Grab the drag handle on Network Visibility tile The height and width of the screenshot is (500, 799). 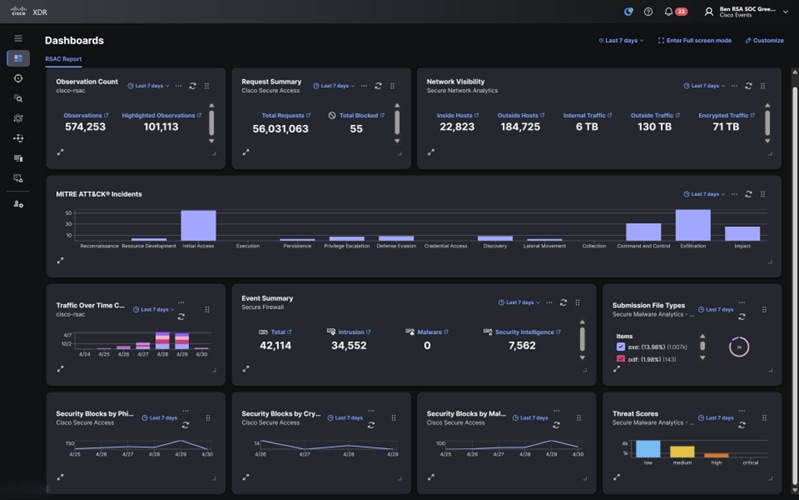763,86
